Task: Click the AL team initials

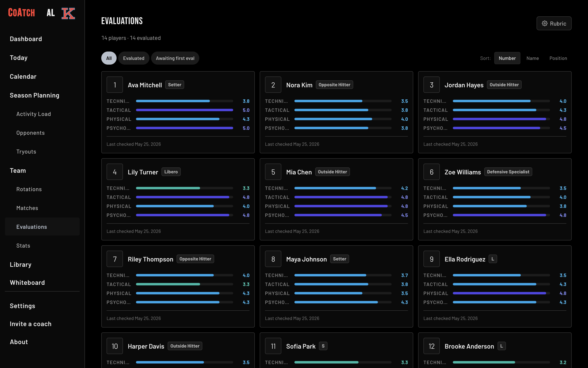Action: coord(51,13)
